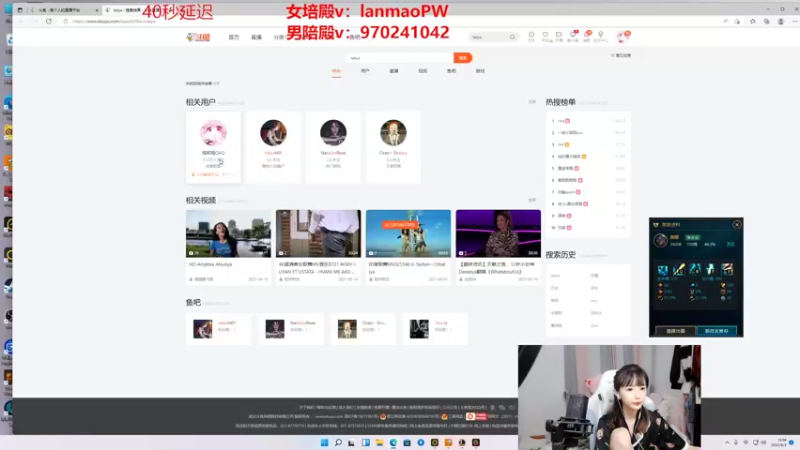
Task: Open the client download icon with badge
Action: click(573, 36)
